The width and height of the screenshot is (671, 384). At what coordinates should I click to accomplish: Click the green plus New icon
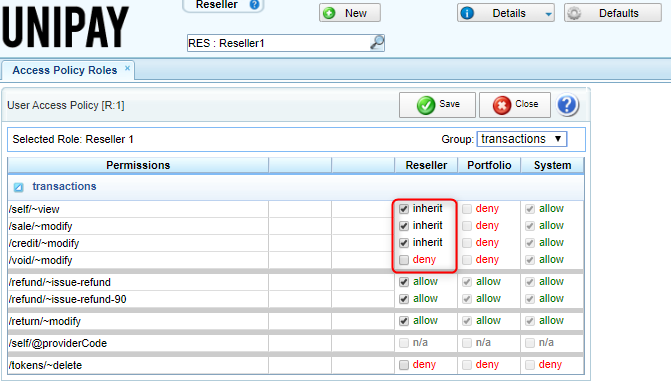tap(329, 13)
